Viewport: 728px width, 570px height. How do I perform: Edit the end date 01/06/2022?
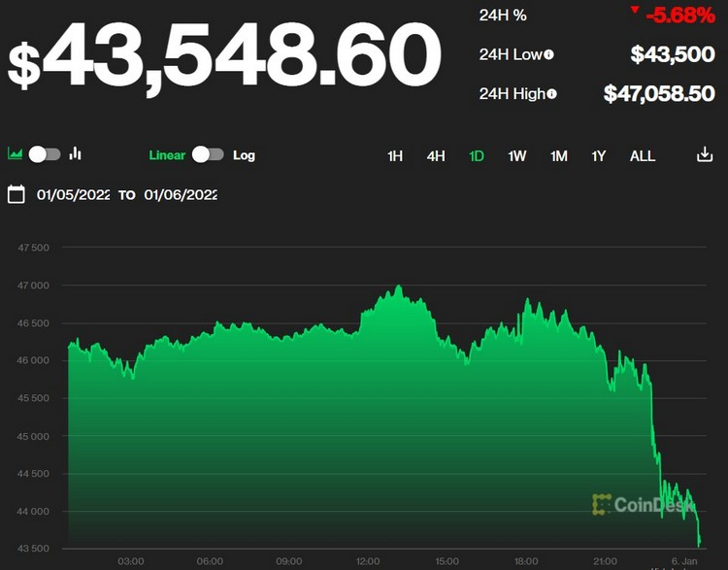click(x=181, y=194)
